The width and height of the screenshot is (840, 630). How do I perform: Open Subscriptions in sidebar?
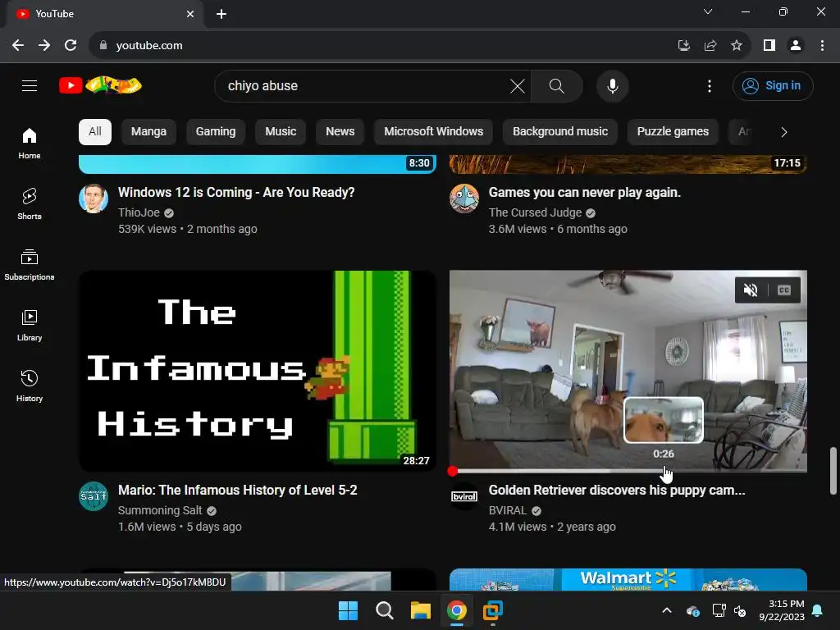coord(30,265)
